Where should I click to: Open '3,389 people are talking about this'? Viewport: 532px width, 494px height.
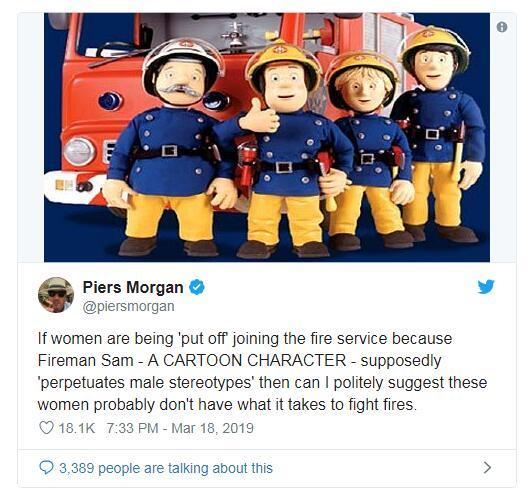166,468
